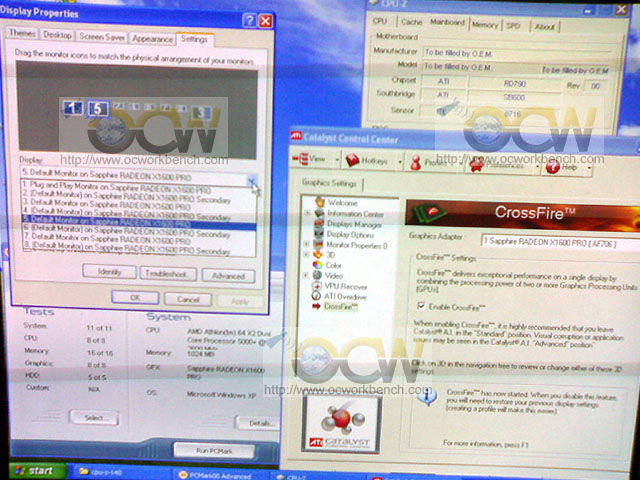The width and height of the screenshot is (640, 480).
Task: Click Cancel in Display Properties
Action: [188, 299]
